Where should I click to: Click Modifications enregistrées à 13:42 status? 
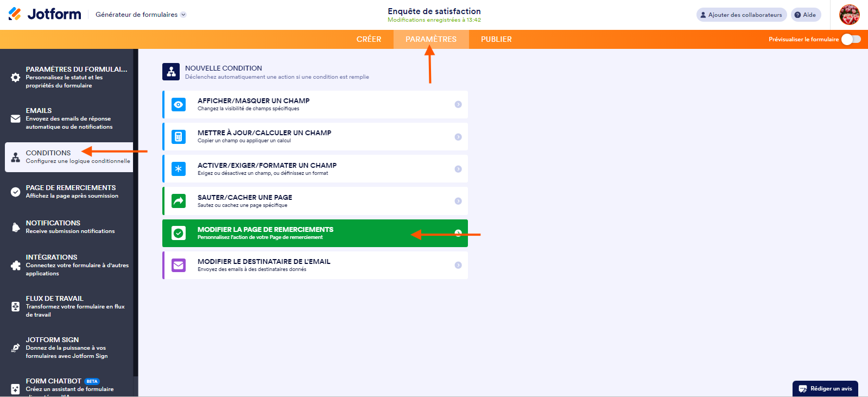434,20
